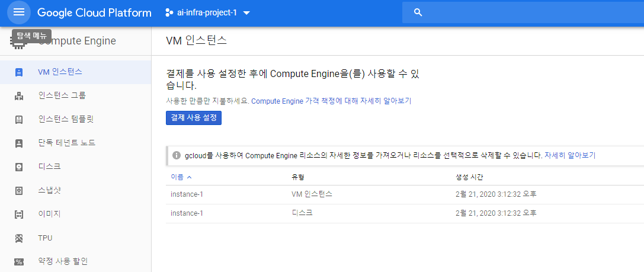The height and width of the screenshot is (272, 644).
Task: Open 약정 사용 할인 in the sidebar
Action: [x=76, y=261]
